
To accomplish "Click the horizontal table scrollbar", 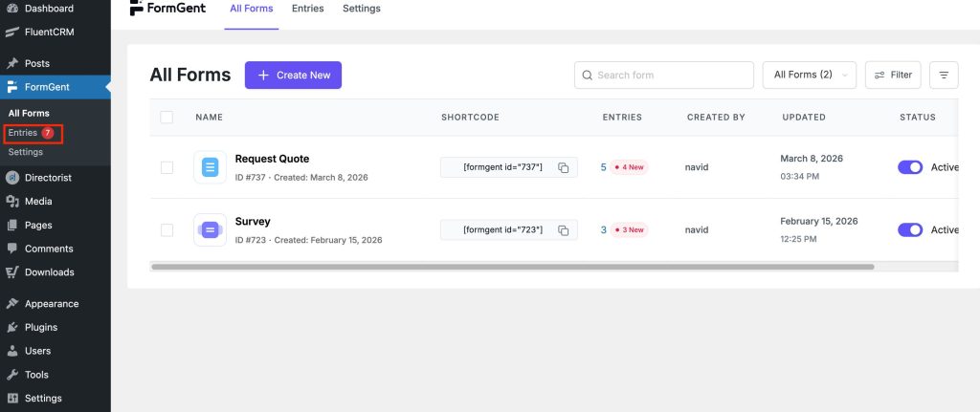I will point(513,267).
